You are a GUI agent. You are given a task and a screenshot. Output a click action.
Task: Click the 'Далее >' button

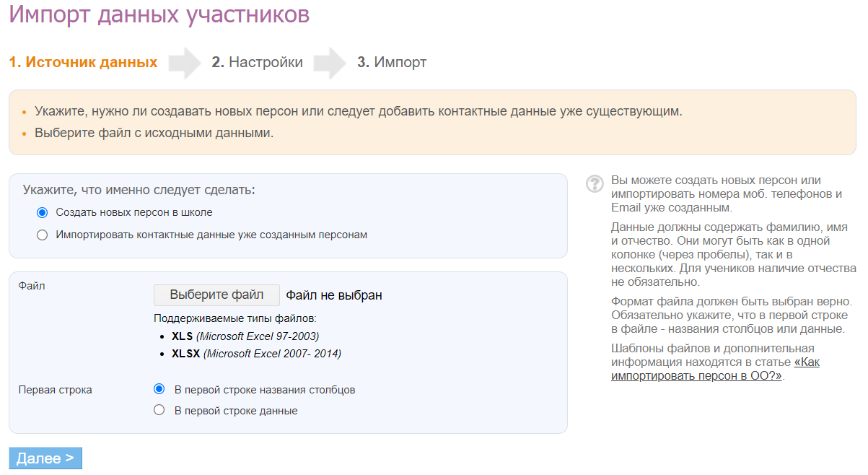(x=45, y=458)
